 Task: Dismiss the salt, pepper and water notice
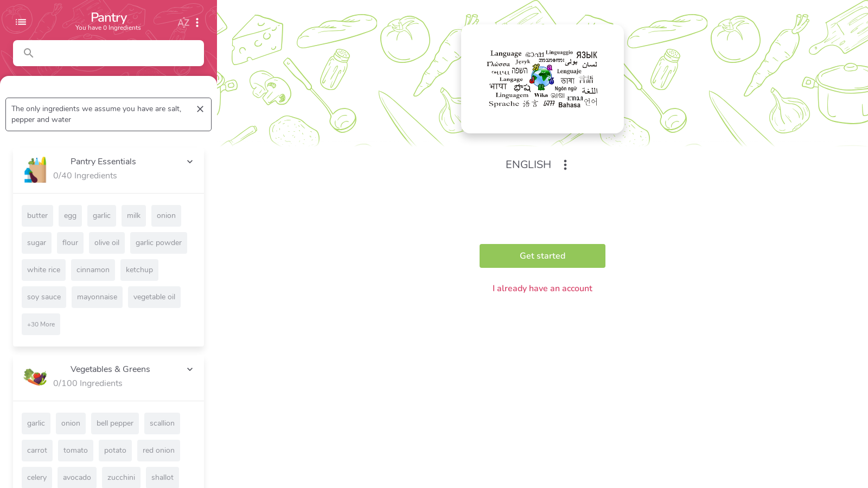click(x=200, y=109)
